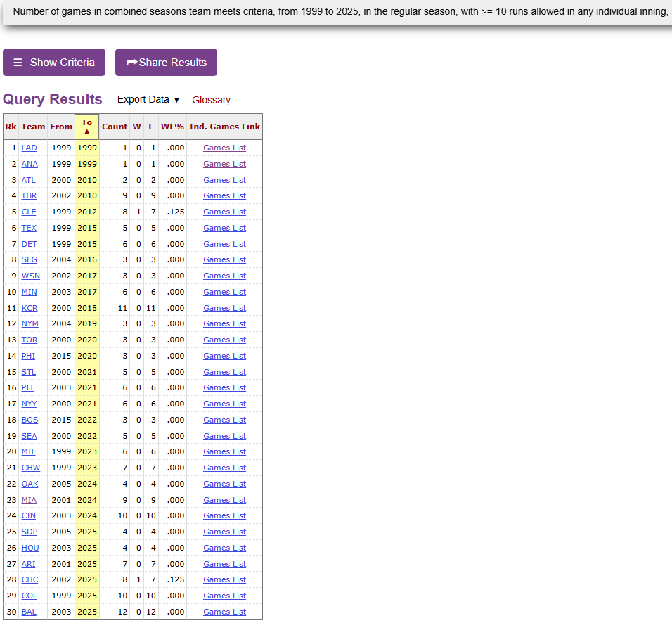Open the WSN team link

click(31, 276)
